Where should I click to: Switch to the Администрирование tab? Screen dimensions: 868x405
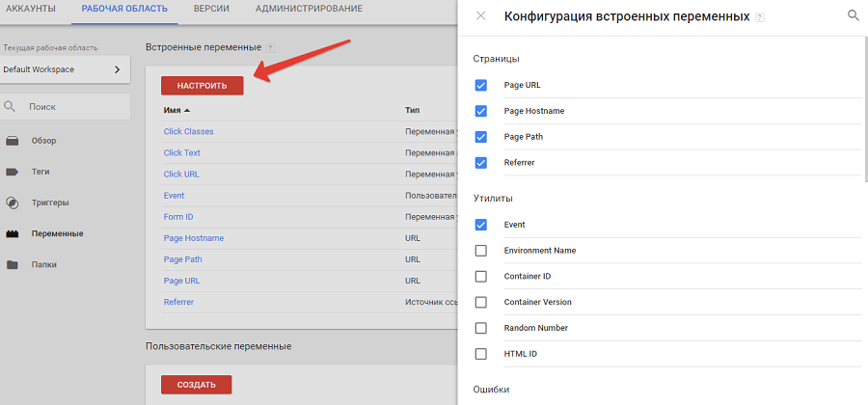point(309,10)
